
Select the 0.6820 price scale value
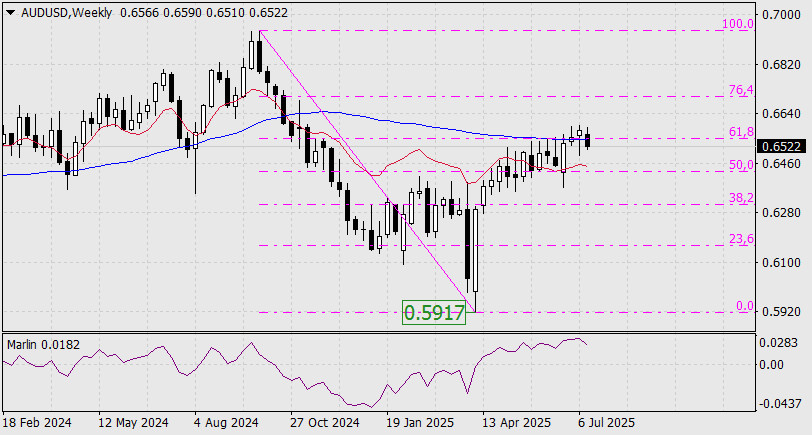pyautogui.click(x=780, y=64)
